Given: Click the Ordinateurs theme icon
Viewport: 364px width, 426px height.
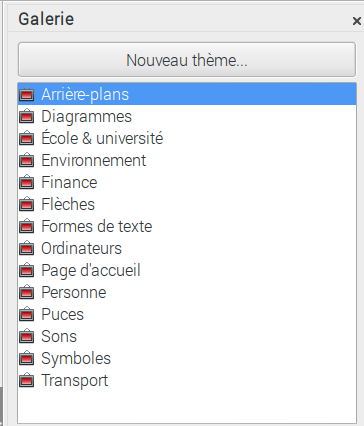Looking at the screenshot, I should coord(27,248).
